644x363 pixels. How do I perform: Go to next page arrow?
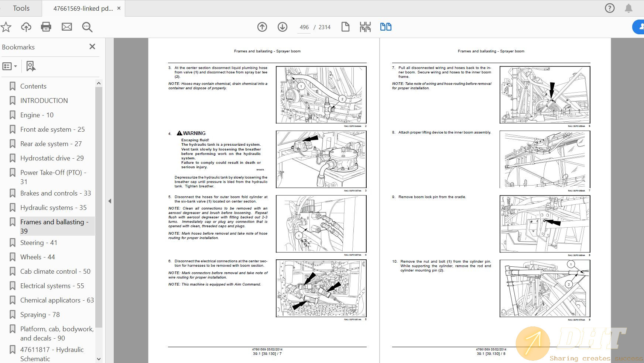click(x=282, y=27)
